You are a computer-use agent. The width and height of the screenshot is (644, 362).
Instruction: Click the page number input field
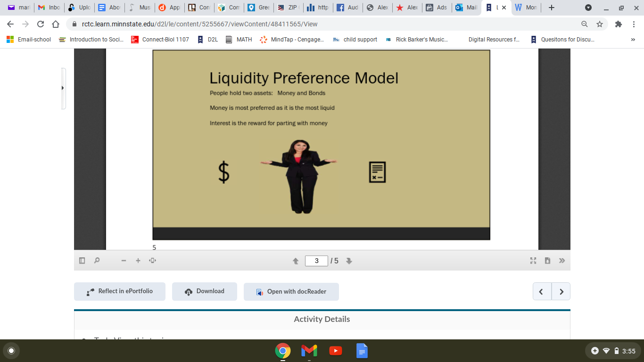coord(316,260)
